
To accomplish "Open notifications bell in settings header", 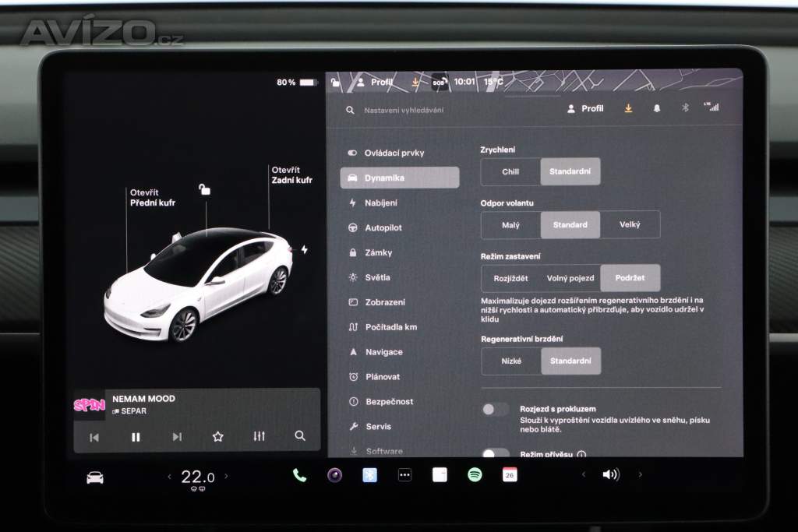I will tap(657, 108).
